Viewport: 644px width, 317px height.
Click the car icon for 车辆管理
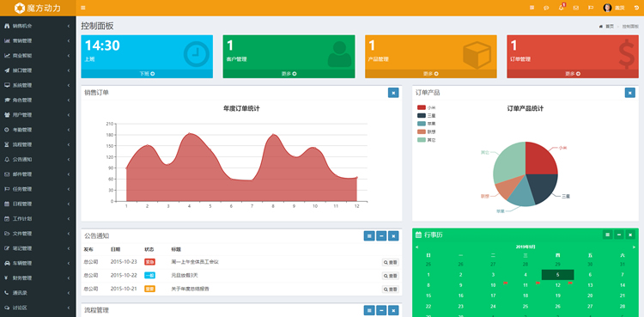click(7, 263)
